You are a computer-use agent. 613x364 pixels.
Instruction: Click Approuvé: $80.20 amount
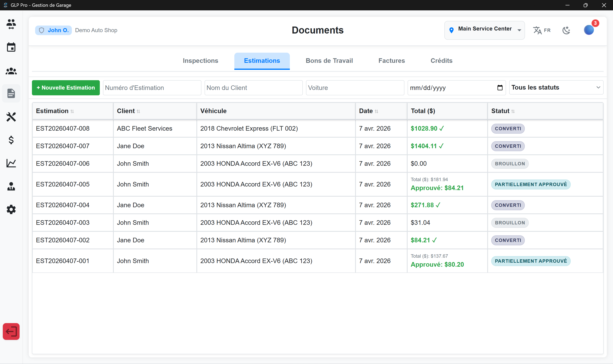pos(437,264)
